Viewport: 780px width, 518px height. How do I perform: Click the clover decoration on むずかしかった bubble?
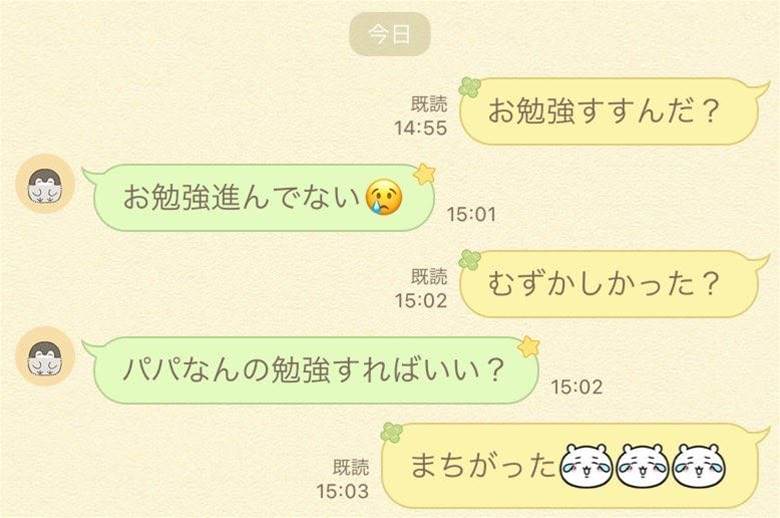(x=470, y=260)
